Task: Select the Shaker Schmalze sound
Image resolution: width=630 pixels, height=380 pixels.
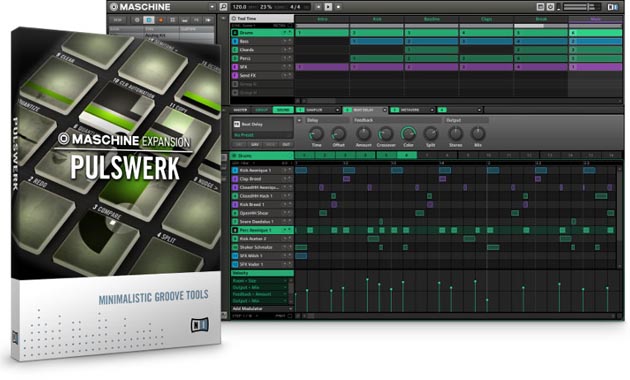Action: 262,247
